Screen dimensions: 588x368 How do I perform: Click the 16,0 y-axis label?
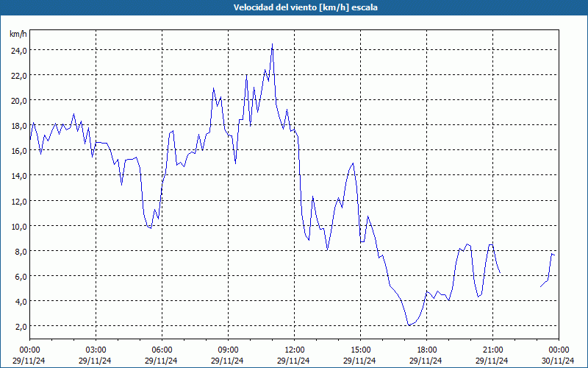click(18, 150)
